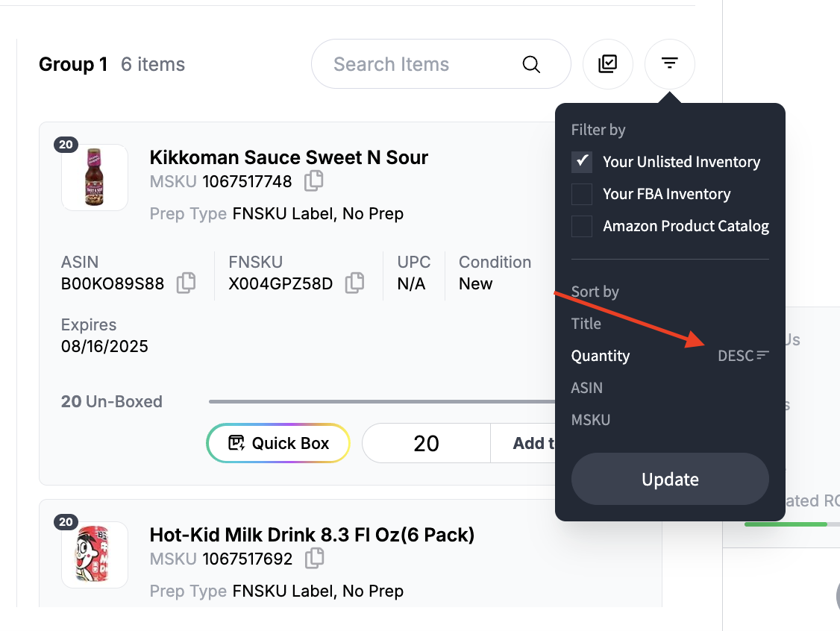840x631 pixels.
Task: Copy FNSKU X004GPZ58D to clipboard
Action: (354, 283)
